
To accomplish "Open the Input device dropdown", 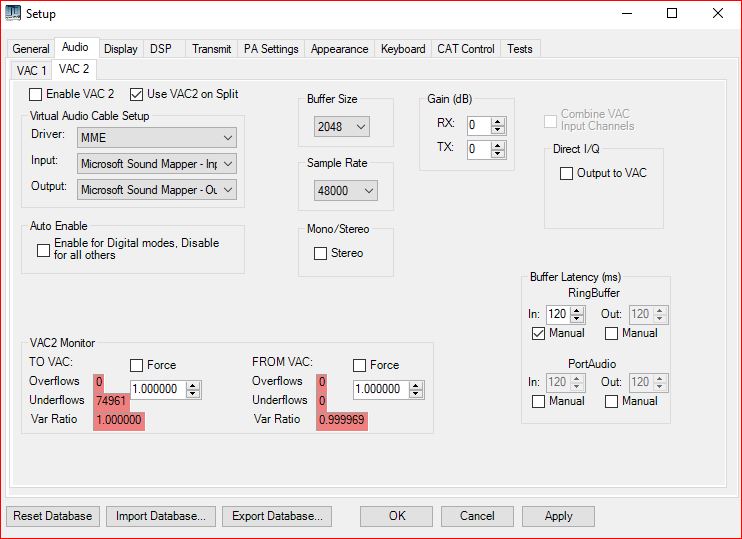I will (x=156, y=163).
